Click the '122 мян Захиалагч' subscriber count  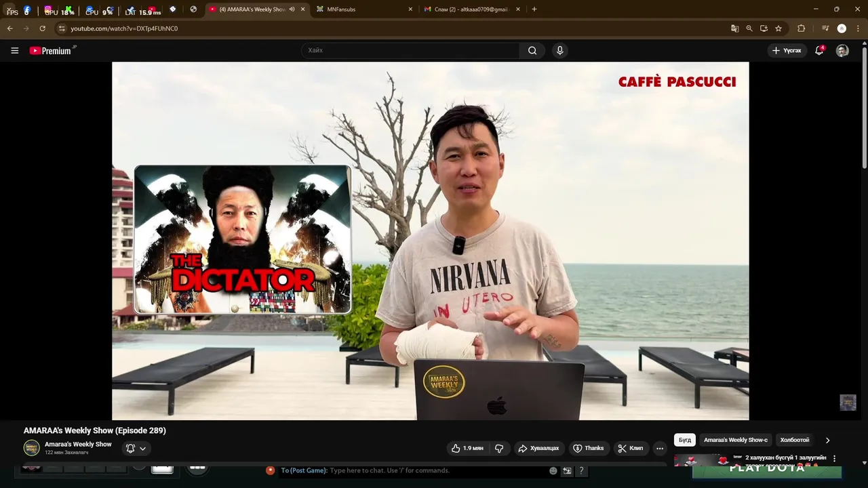tap(66, 452)
